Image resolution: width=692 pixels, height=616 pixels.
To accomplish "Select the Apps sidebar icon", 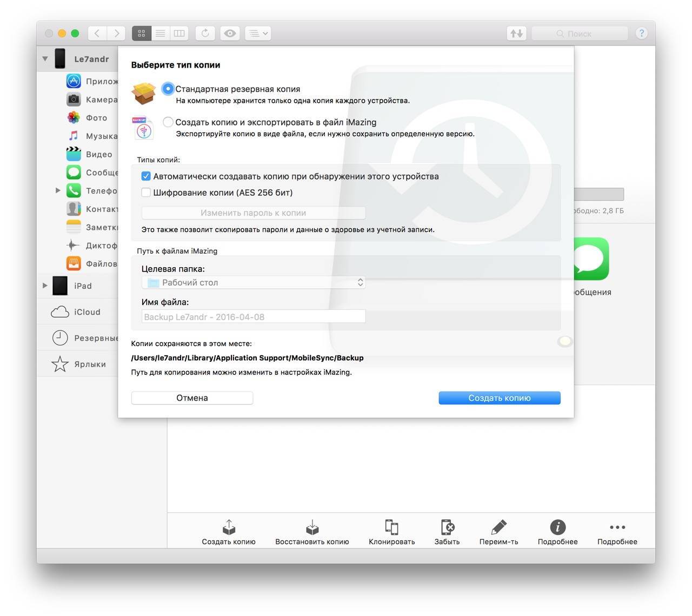I will [x=74, y=81].
